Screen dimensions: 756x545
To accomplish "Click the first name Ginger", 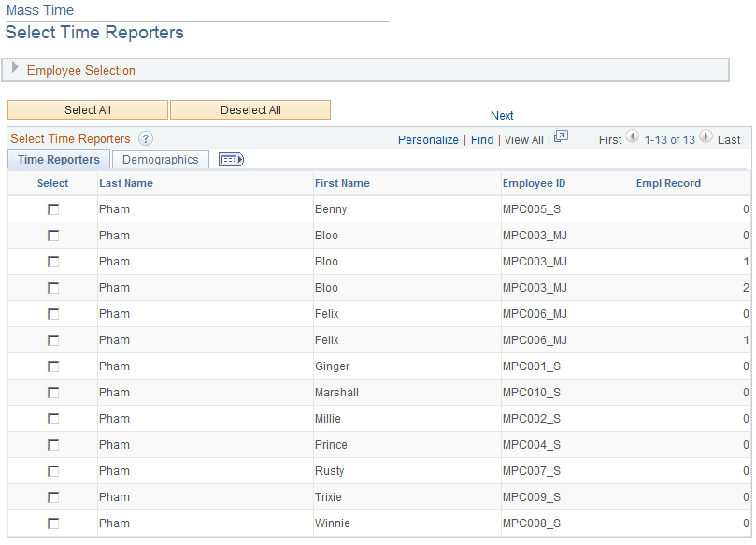I will click(x=332, y=366).
